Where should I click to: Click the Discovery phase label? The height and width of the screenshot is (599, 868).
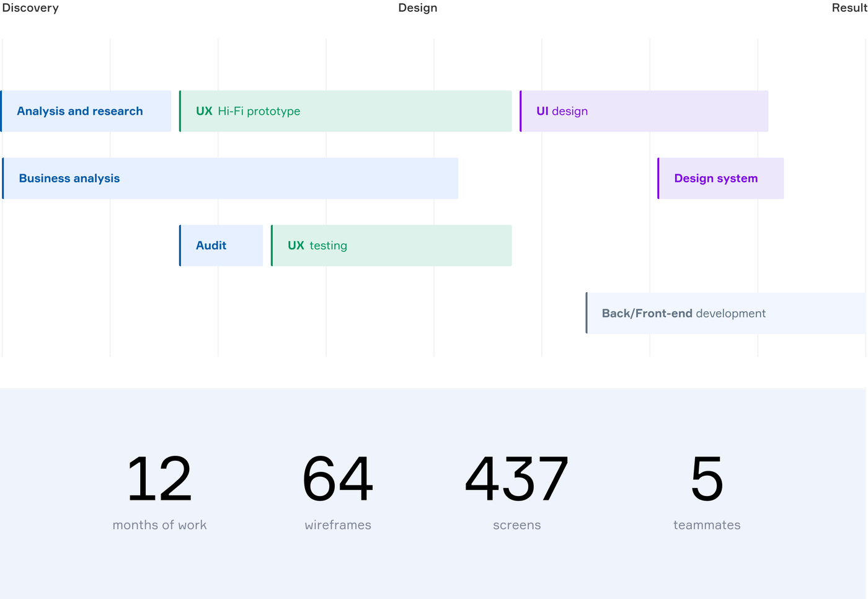click(x=30, y=8)
